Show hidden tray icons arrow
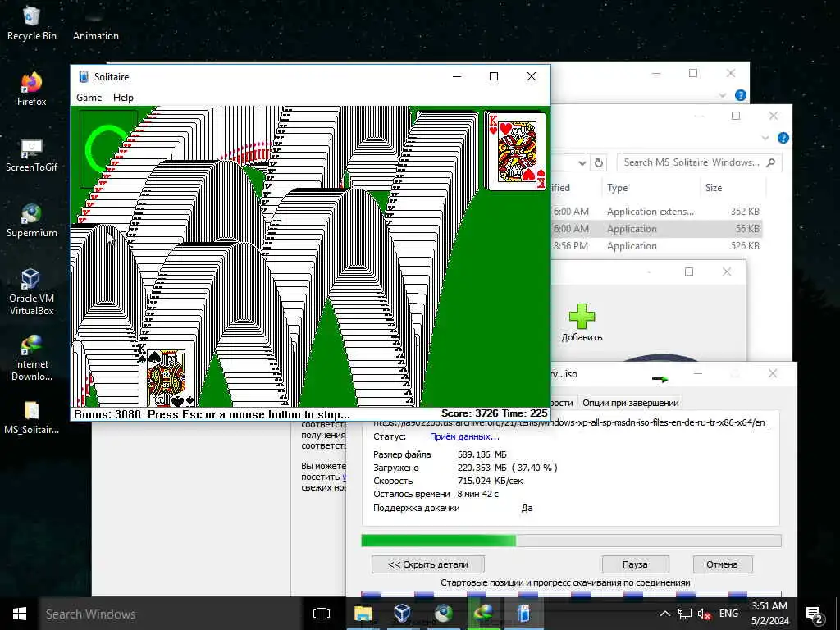Screen dimensions: 840x630 [664, 614]
